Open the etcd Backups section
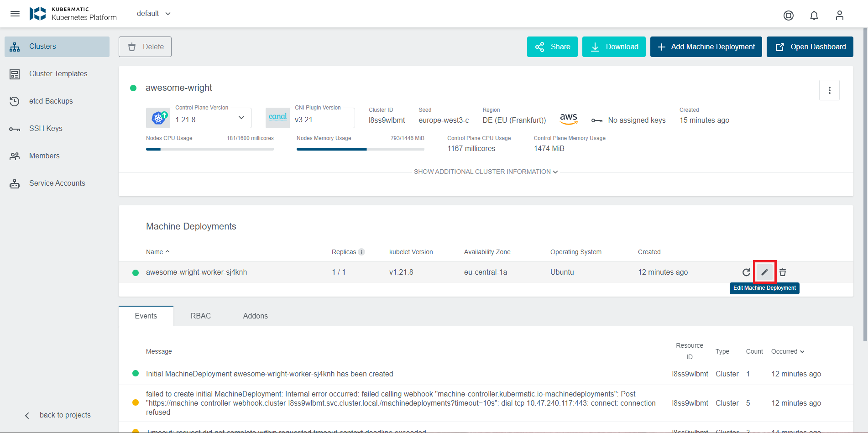 click(52, 101)
